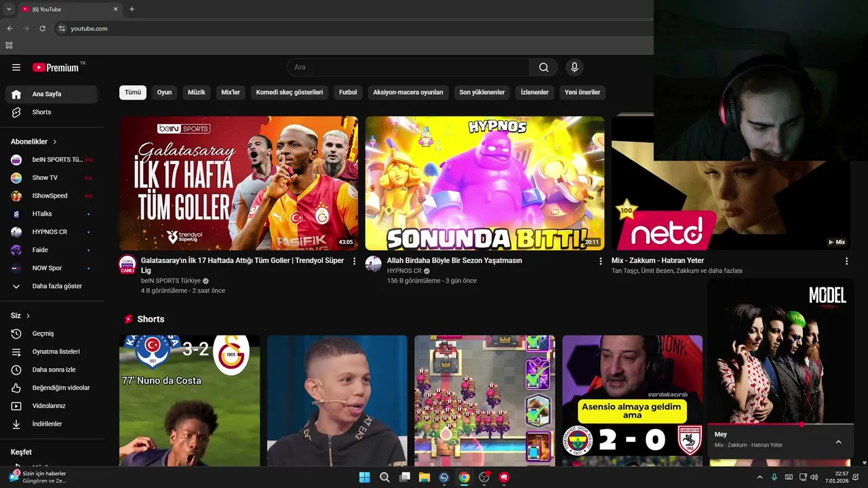
Task: Start voice search with microphone icon
Action: coord(574,67)
